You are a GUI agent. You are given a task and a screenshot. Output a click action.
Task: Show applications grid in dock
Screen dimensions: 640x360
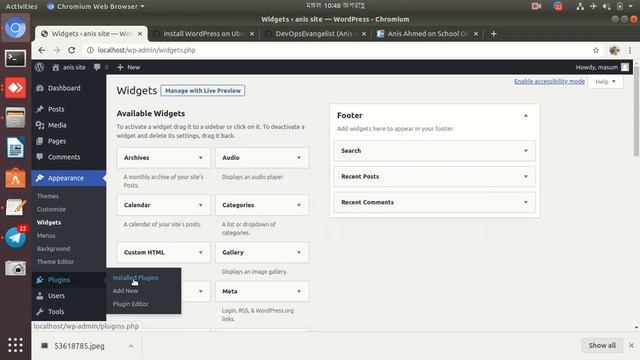(x=16, y=345)
